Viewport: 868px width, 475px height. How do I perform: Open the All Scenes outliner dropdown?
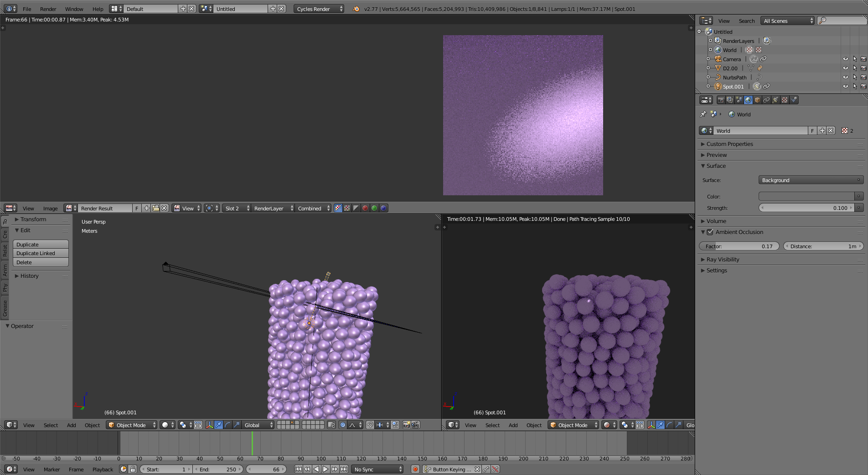787,21
